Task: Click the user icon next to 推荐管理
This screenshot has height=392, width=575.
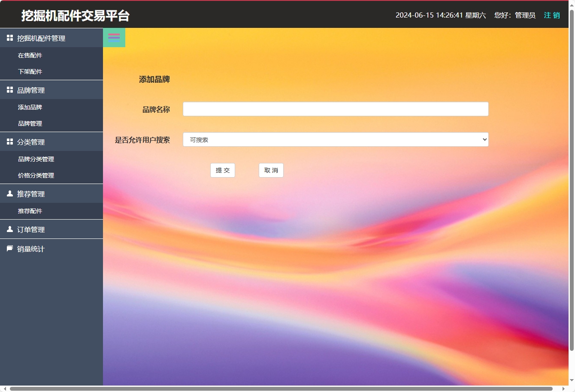Action: 9,193
